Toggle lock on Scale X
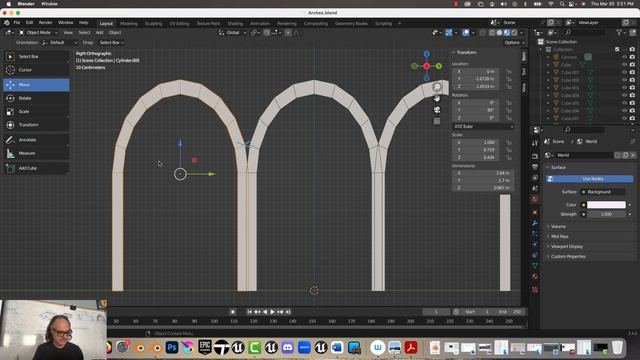Viewport: 640px width, 360px height. tap(509, 142)
